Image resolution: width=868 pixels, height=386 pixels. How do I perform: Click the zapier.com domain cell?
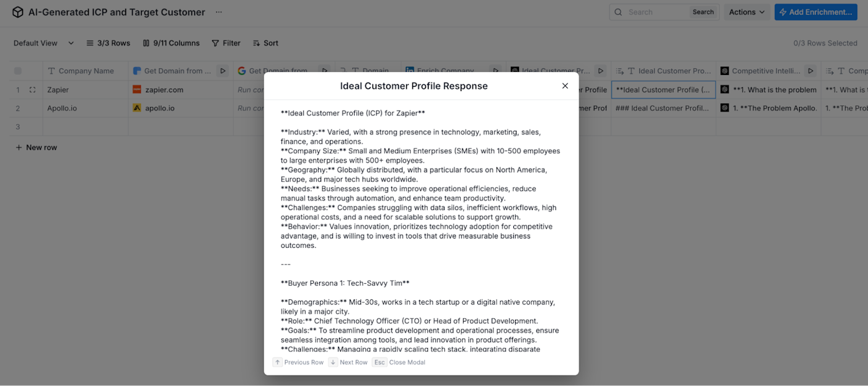[x=180, y=90]
